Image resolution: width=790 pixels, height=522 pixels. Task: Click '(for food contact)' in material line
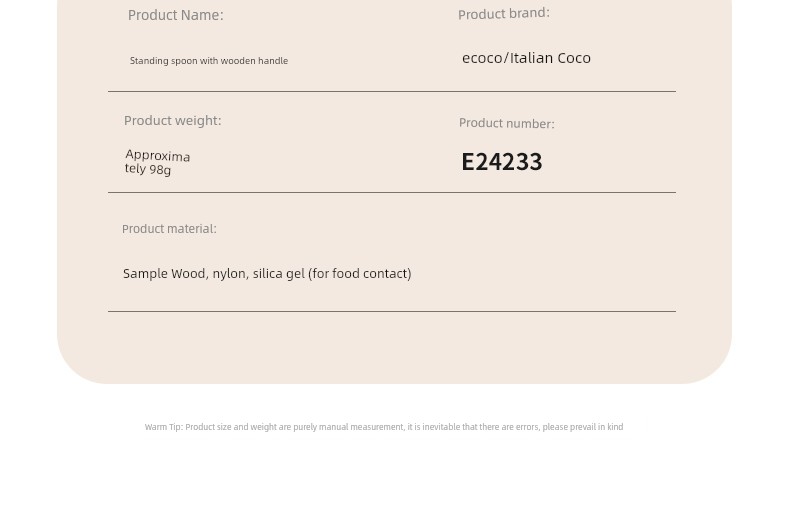360,274
